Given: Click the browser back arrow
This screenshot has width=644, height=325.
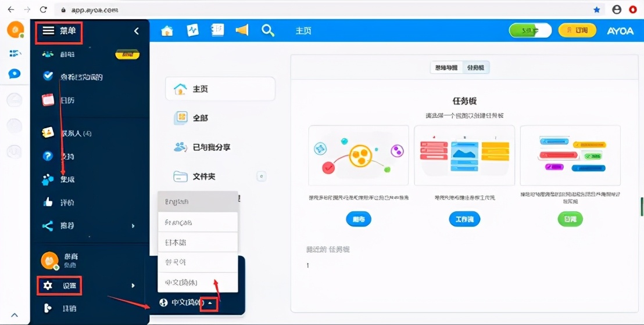Looking at the screenshot, I should 11,9.
